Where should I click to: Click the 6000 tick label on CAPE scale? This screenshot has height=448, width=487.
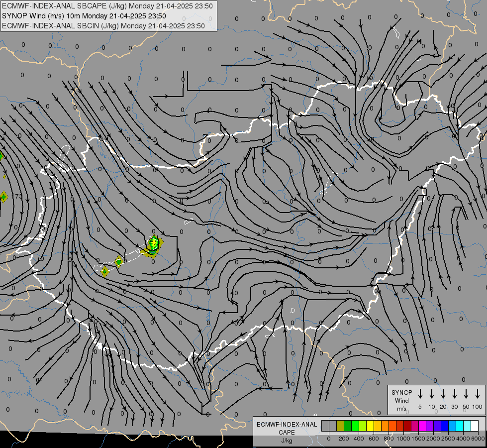[x=478, y=439]
